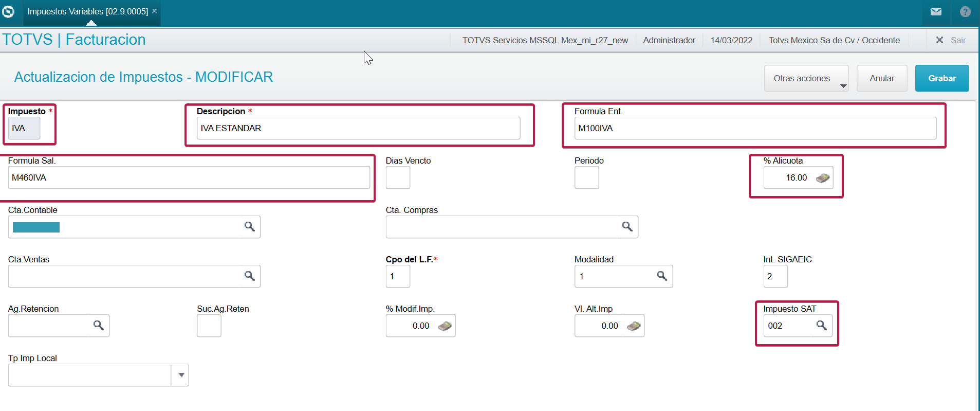Open the Modalidad search magnifier

coord(662,276)
